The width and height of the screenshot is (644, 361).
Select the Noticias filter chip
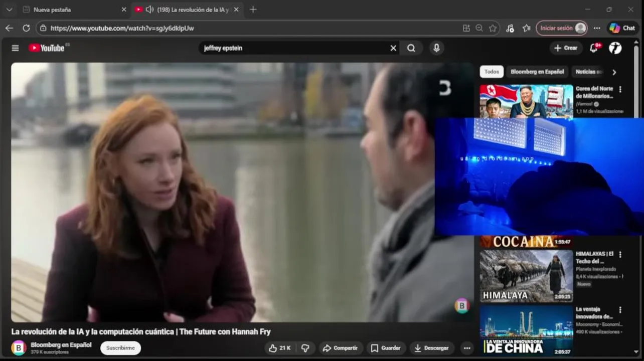[x=589, y=72]
